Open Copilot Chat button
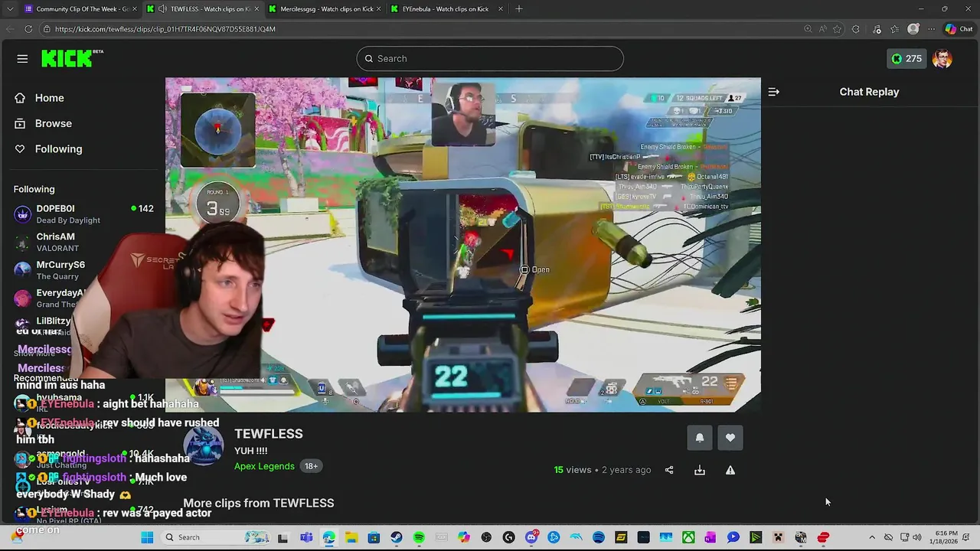Screen dimensions: 980x551 click(959, 29)
